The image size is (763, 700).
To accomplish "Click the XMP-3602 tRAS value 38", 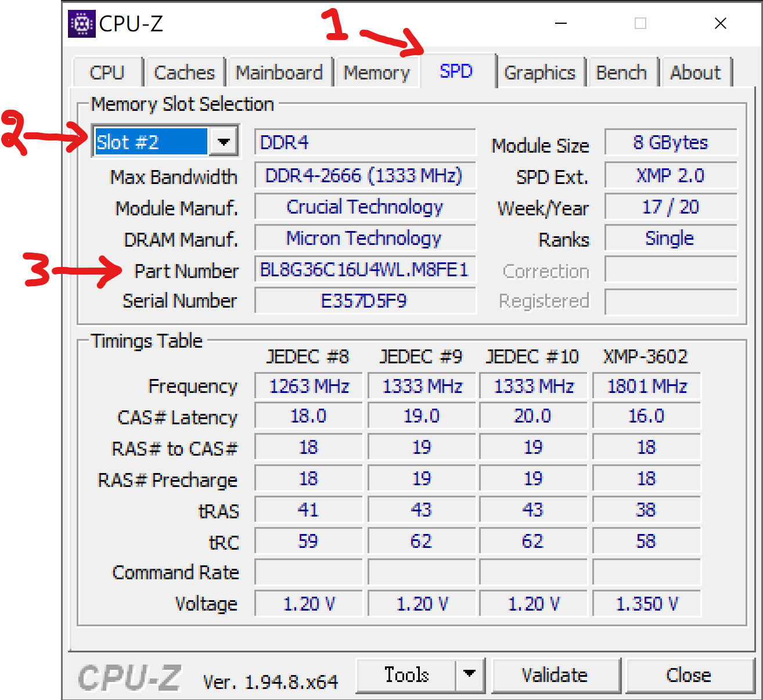I will coord(647,510).
